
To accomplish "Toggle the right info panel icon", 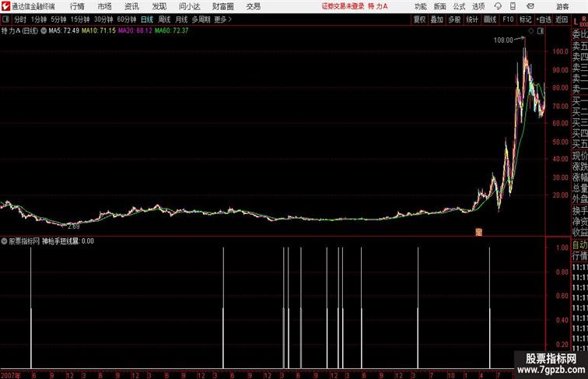I will (x=541, y=31).
